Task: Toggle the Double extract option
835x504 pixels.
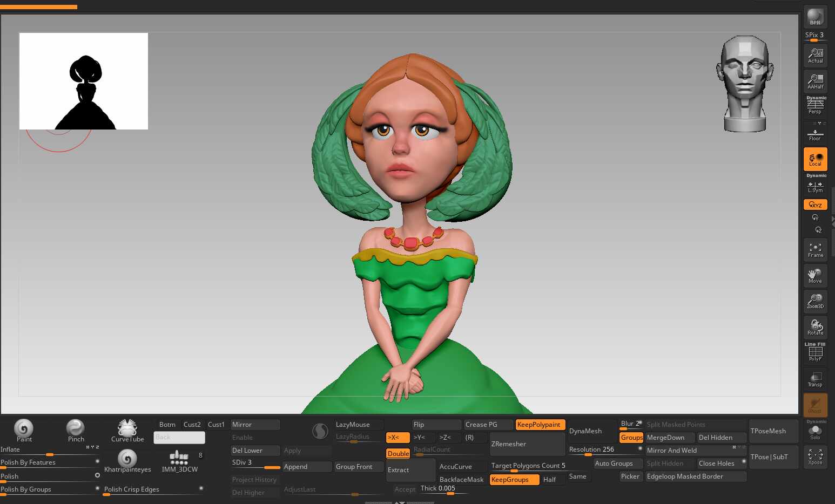Action: pyautogui.click(x=398, y=454)
